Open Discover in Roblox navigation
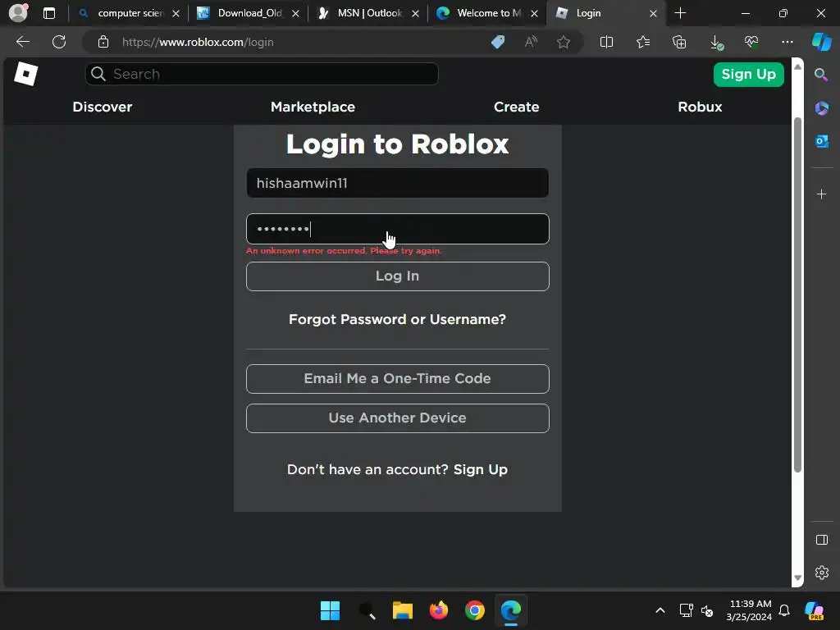 103,107
